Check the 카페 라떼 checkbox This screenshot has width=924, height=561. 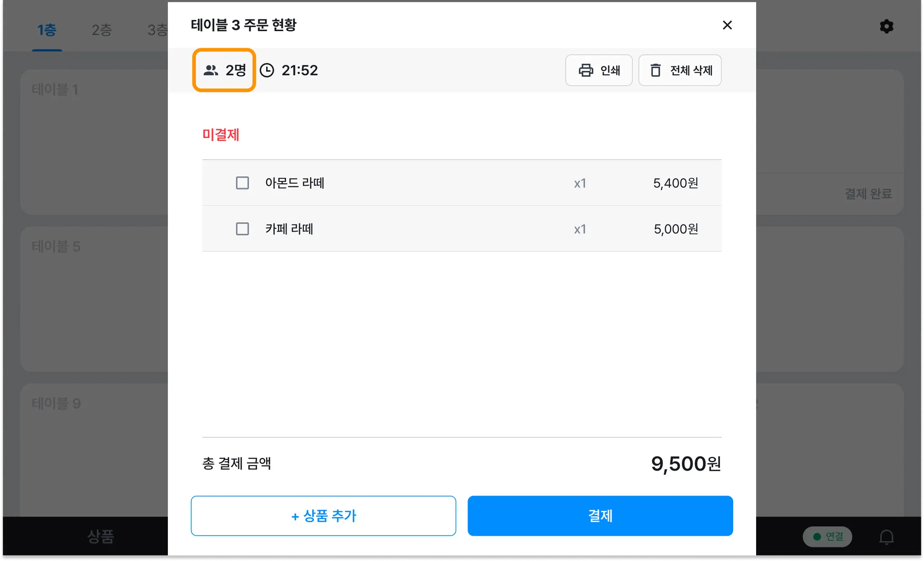[x=242, y=229]
